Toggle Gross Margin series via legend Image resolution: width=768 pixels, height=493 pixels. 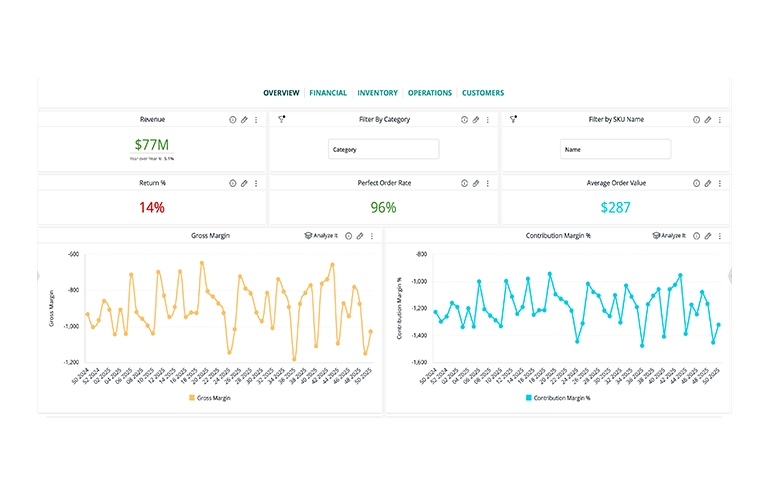tap(208, 398)
